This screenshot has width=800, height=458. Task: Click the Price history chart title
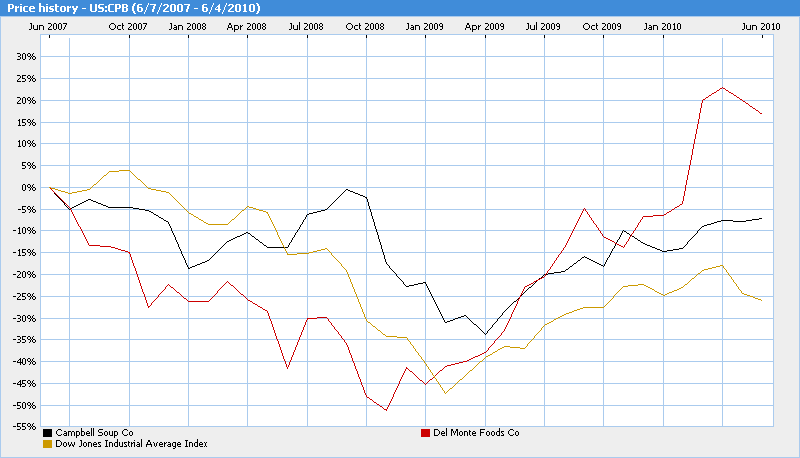point(134,8)
